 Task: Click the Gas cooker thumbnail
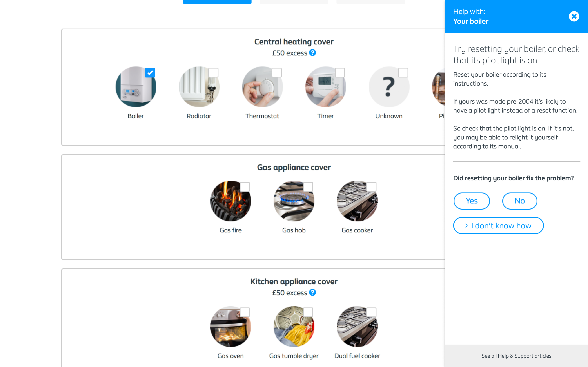click(357, 201)
